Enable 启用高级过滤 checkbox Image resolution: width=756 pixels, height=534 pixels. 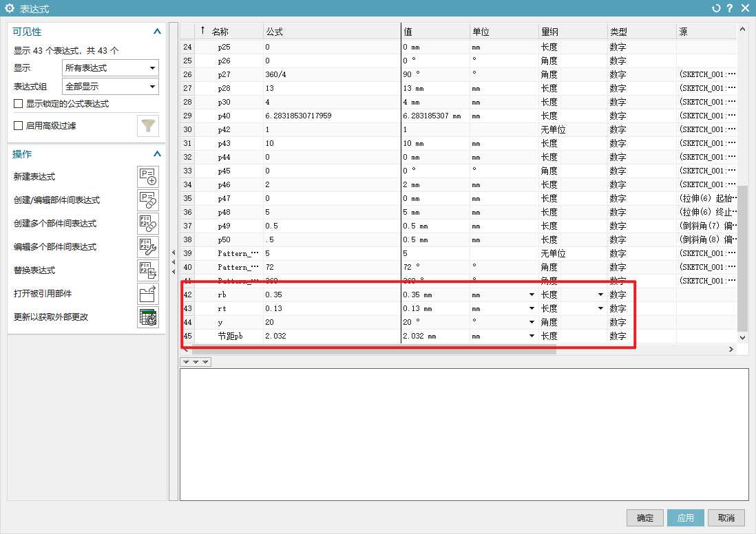(19, 126)
